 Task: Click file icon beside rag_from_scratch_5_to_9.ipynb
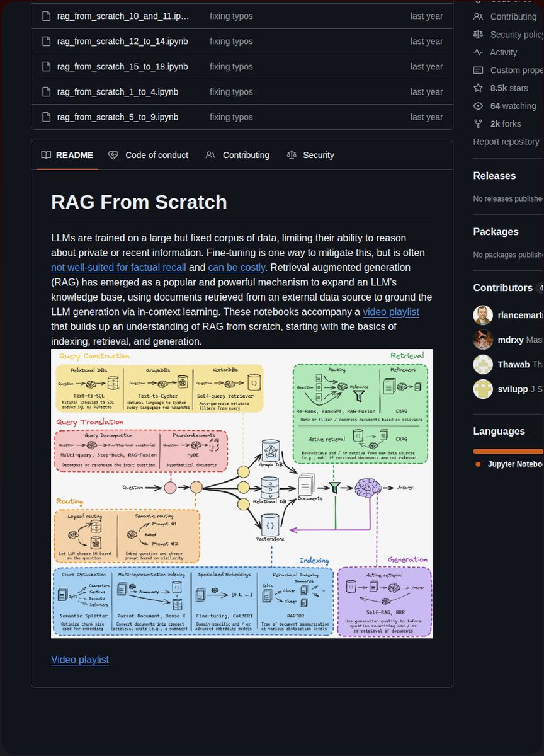[x=46, y=117]
